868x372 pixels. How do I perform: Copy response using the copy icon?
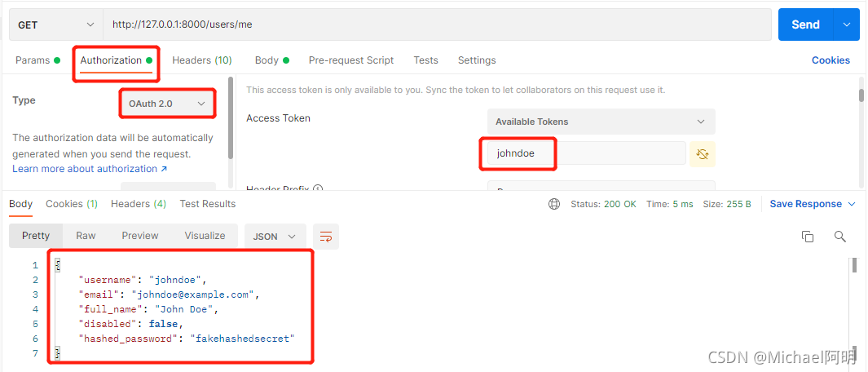pyautogui.click(x=808, y=237)
